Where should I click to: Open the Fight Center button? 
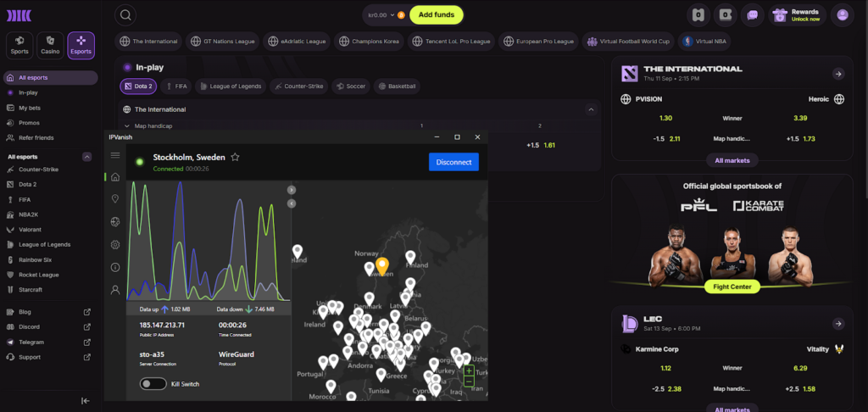(732, 287)
